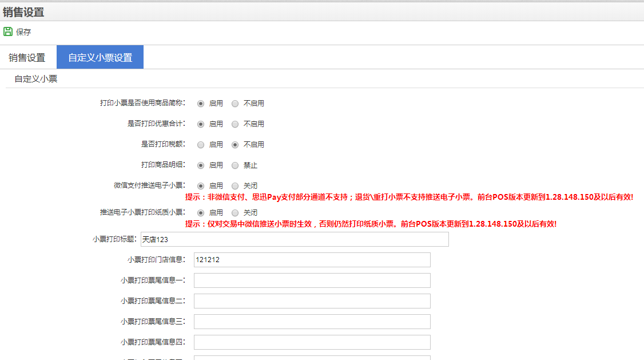Click the green save floppy icon

(x=8, y=31)
